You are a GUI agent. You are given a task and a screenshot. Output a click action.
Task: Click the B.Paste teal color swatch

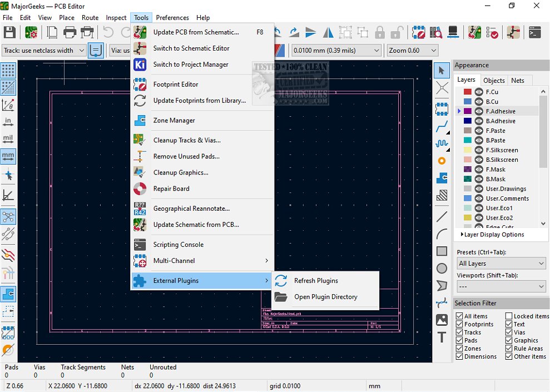[467, 140]
